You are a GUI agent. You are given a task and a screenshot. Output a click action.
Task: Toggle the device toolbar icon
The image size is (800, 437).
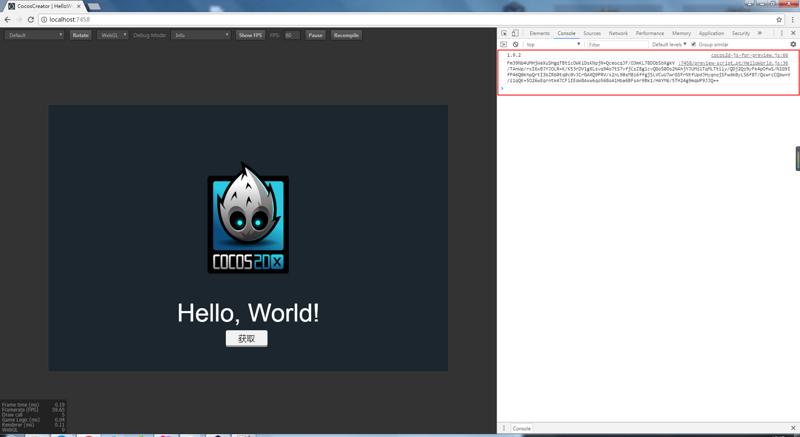515,33
